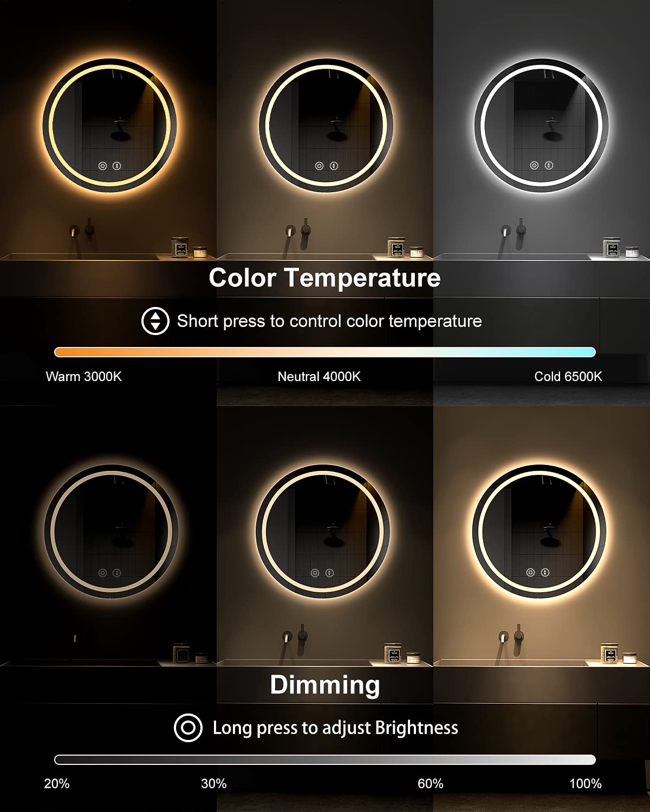The height and width of the screenshot is (812, 650).
Task: Tap dimming button on the brightest bottom-row mirror
Action: (x=530, y=572)
